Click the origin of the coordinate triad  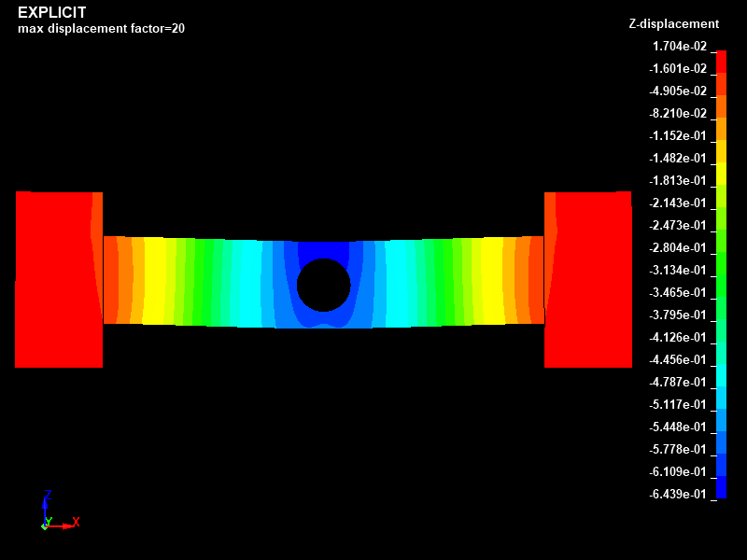(x=45, y=526)
